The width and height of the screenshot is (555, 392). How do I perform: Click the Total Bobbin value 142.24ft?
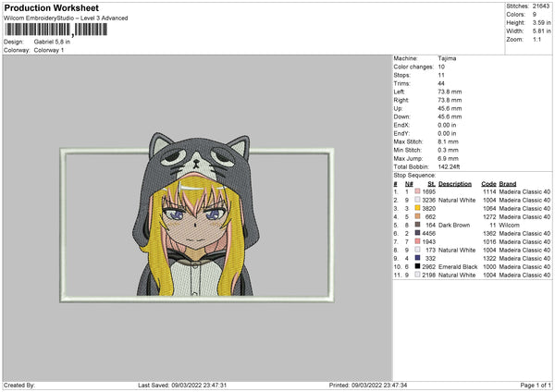449,166
